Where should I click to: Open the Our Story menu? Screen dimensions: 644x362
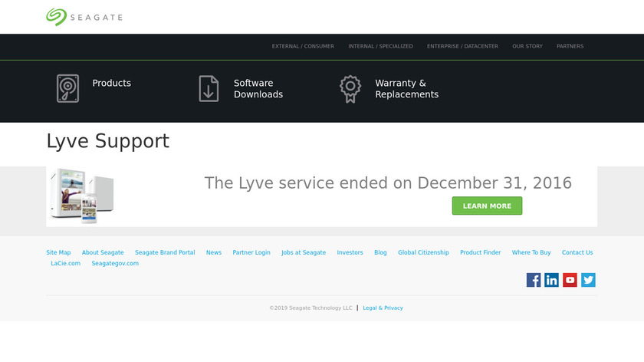point(527,47)
